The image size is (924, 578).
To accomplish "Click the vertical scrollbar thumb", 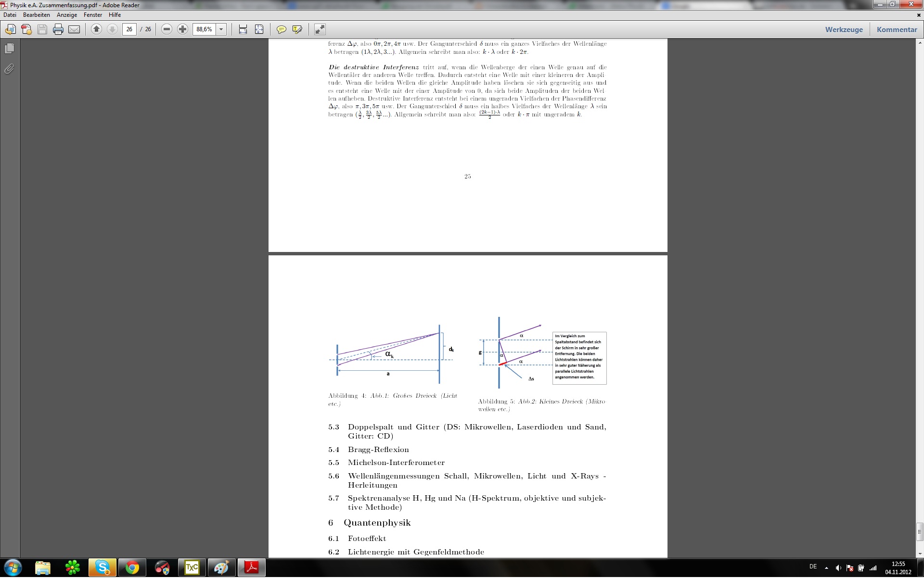I will (920, 532).
